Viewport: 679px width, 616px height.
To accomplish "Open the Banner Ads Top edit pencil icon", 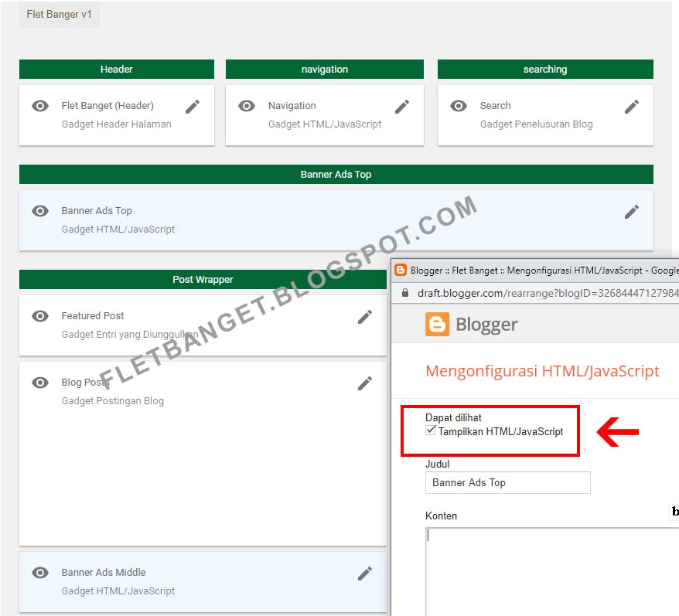I will point(632,211).
